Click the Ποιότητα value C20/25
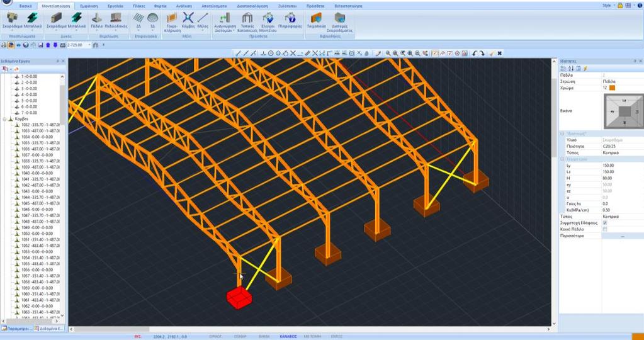Image resolution: width=644 pixels, height=340 pixels. [623, 146]
